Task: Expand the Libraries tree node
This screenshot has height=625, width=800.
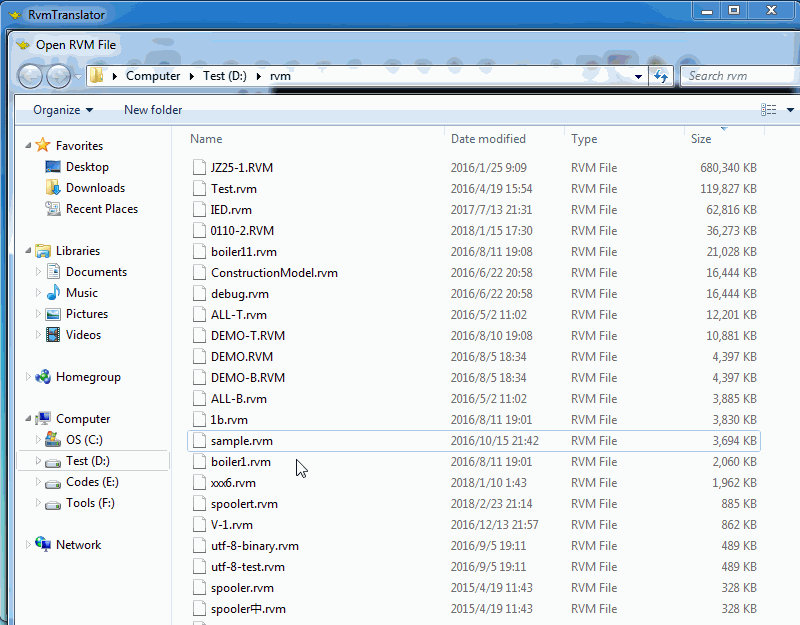Action: 28,251
